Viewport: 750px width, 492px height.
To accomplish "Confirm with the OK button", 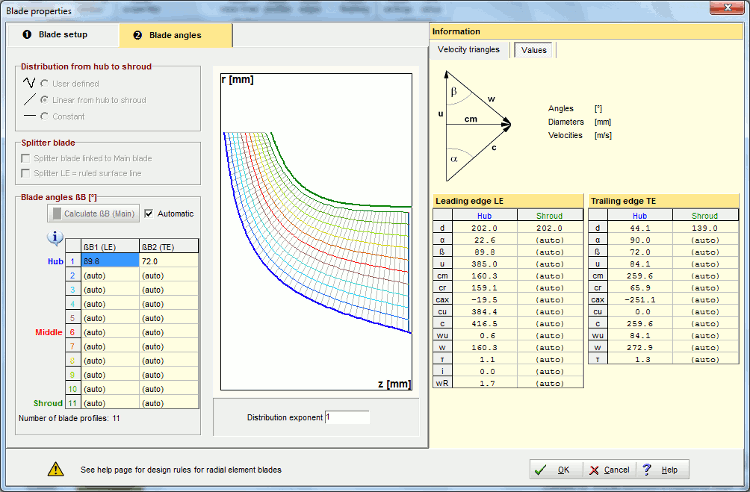I will 557,470.
